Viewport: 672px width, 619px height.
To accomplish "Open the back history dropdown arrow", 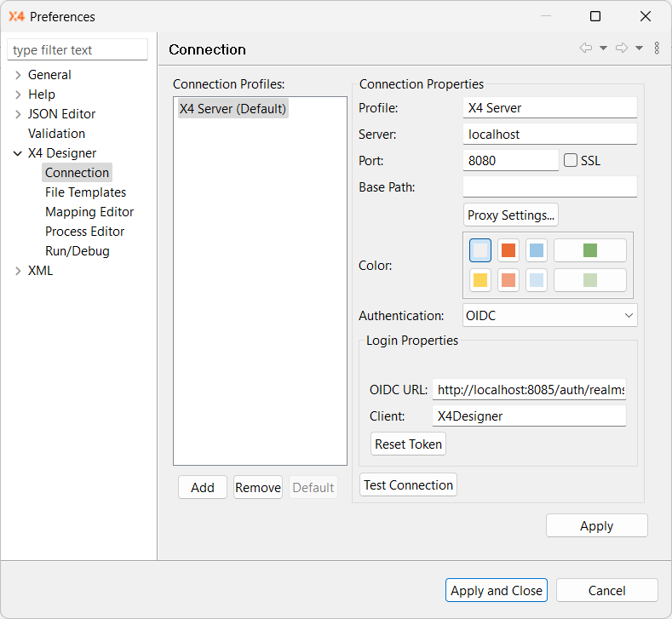I will pos(603,49).
